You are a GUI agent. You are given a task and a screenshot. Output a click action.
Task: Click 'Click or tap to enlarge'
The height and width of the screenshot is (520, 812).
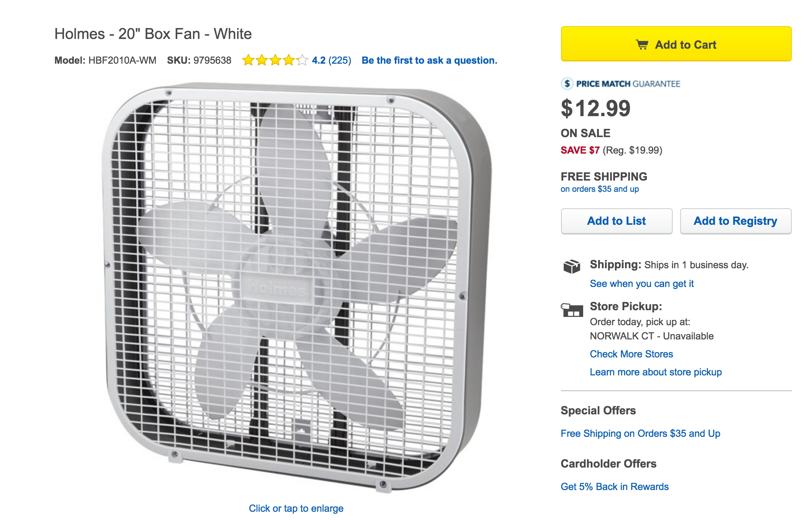(x=296, y=508)
